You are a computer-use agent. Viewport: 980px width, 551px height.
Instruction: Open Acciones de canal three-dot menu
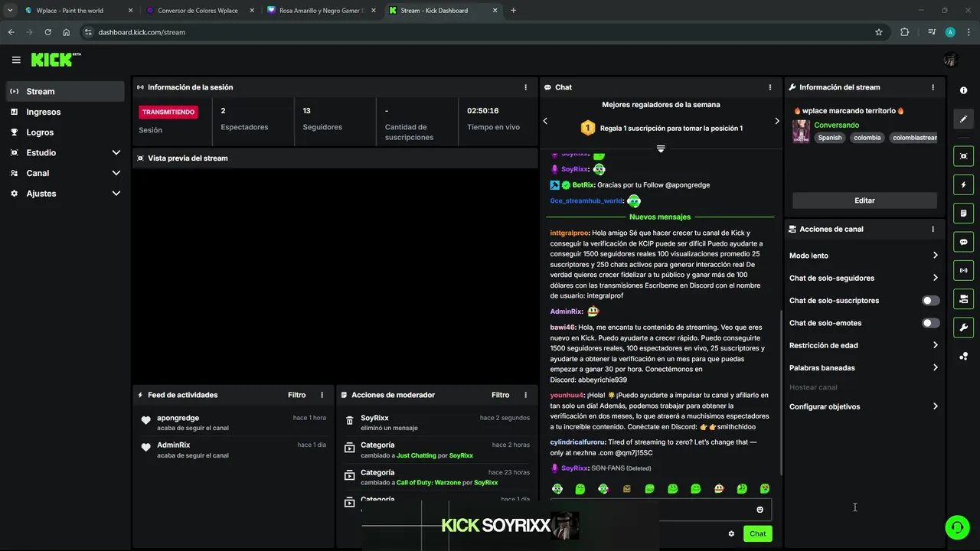(933, 229)
